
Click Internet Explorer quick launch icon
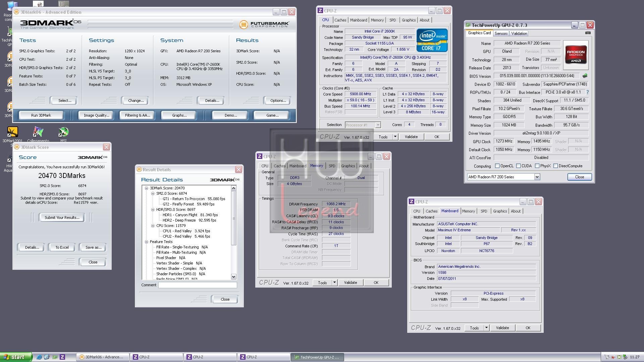[39, 357]
